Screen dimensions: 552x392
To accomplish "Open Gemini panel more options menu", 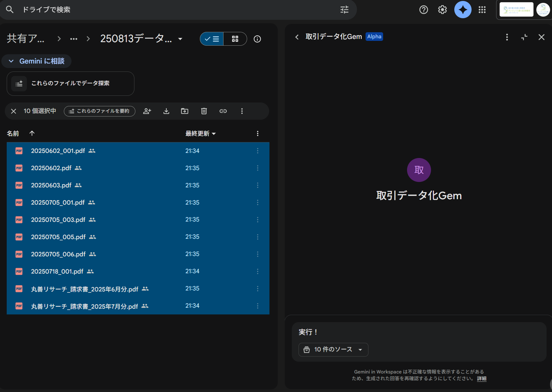I will coord(507,37).
